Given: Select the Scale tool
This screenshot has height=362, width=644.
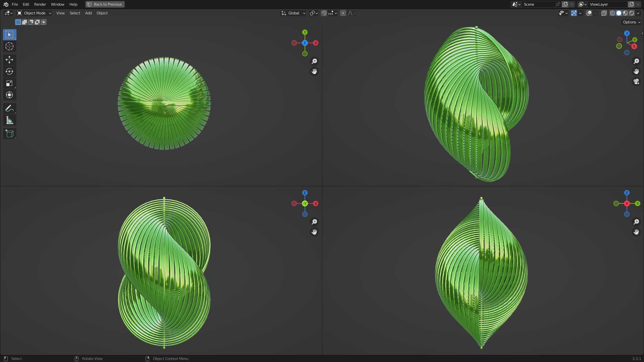Looking at the screenshot, I should coord(9,83).
